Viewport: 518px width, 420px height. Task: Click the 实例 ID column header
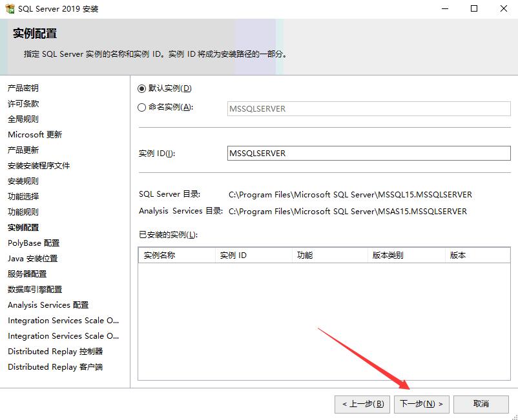[253, 255]
